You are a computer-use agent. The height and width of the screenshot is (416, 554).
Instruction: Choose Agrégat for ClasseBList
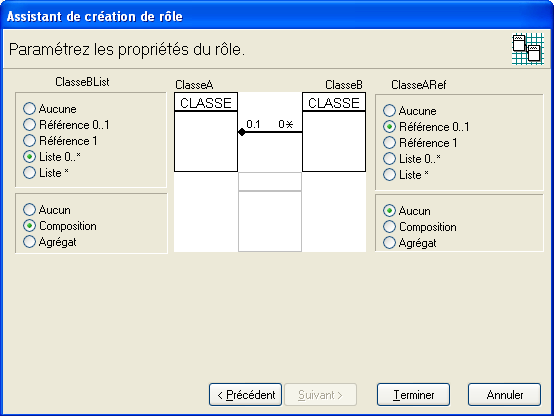point(50,242)
